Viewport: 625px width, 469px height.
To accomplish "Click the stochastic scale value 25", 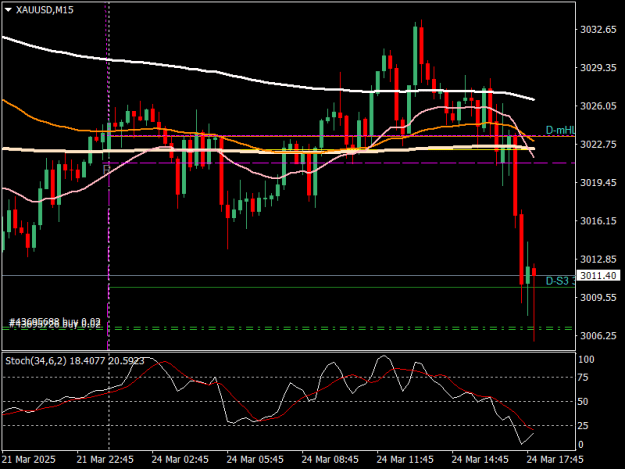I will click(x=583, y=426).
